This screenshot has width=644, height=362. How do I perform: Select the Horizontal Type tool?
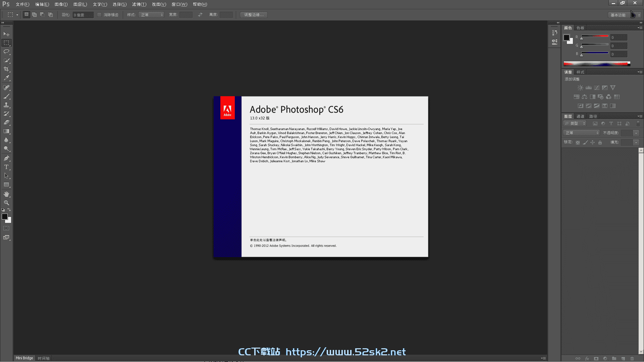point(6,167)
